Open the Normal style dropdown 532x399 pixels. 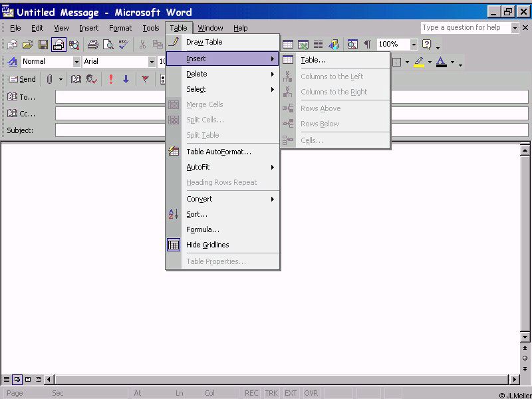click(x=76, y=62)
